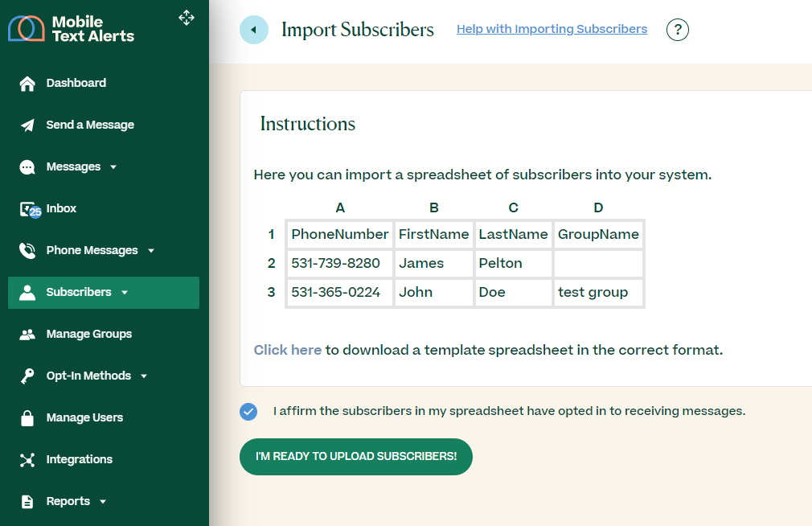Uncheck the opted-in affirmation checkbox
812x526 pixels.
pos(248,412)
